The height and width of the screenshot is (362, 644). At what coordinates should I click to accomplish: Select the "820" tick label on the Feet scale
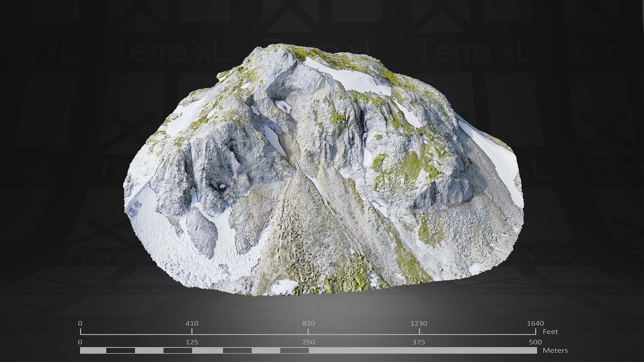pos(308,324)
